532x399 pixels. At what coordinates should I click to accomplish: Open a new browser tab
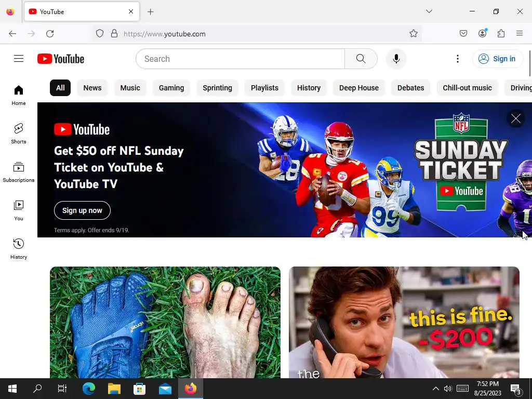click(x=151, y=12)
